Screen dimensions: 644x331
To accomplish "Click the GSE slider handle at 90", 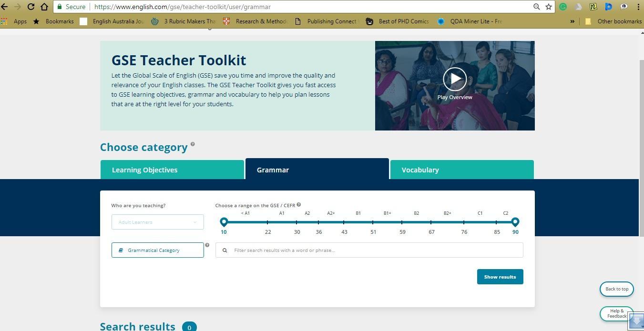I will point(515,221).
